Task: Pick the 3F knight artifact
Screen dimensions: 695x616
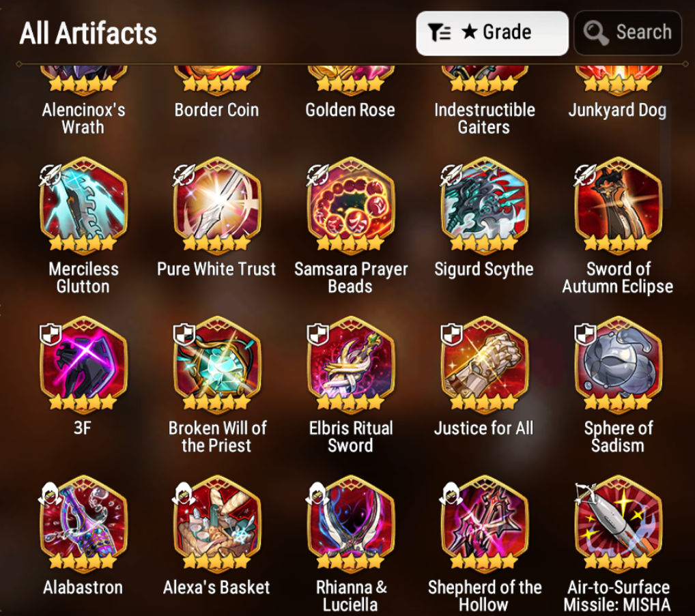Action: click(83, 365)
